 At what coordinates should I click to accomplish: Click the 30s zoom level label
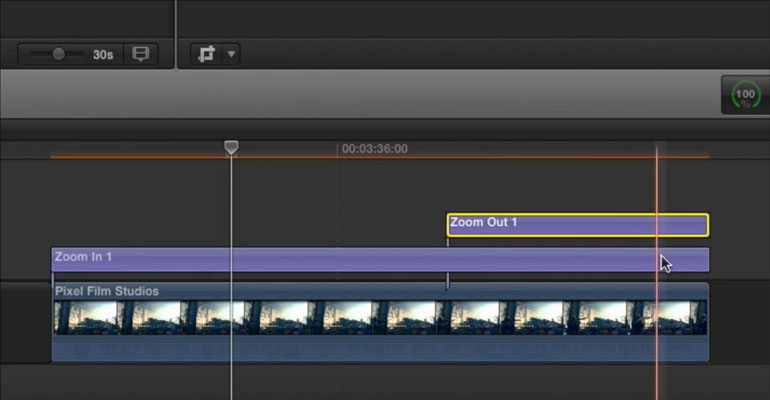tap(103, 54)
